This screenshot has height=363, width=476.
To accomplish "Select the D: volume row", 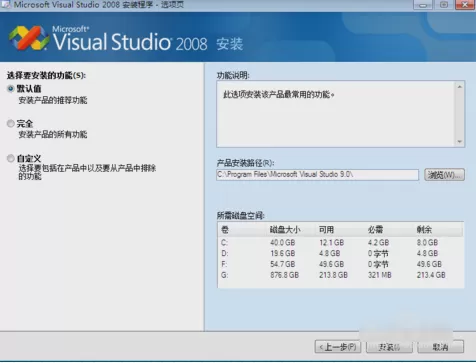I will point(341,254).
